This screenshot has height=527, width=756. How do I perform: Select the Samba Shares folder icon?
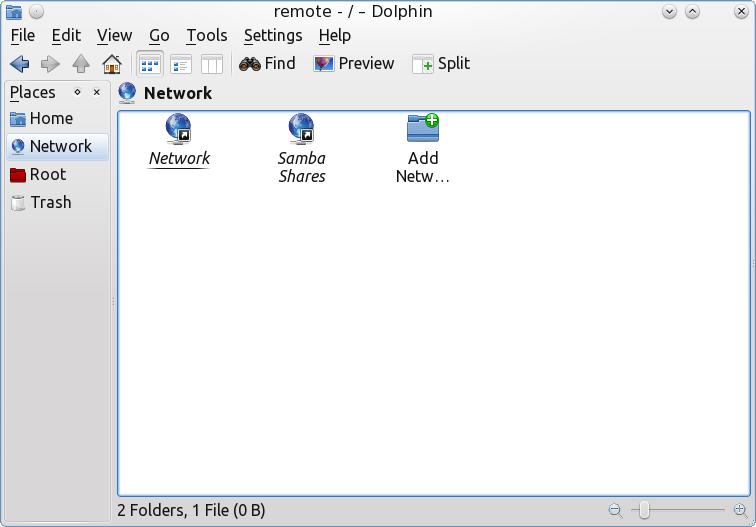coord(301,129)
